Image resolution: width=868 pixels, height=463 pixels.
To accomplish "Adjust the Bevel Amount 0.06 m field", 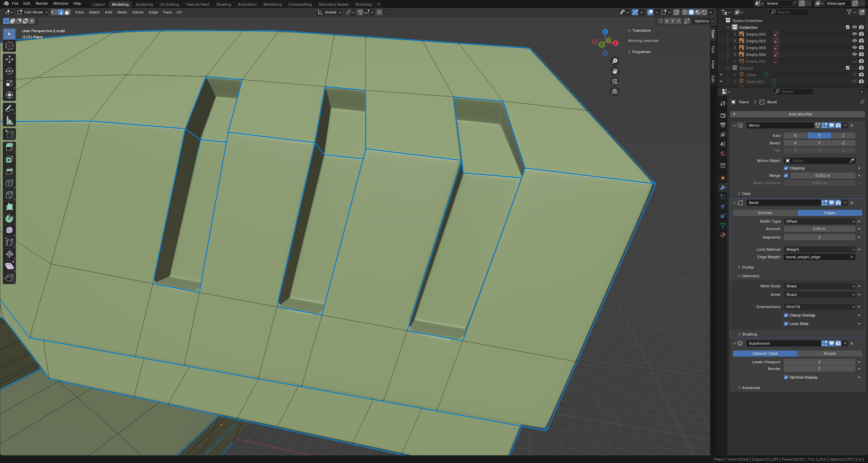I will (820, 229).
